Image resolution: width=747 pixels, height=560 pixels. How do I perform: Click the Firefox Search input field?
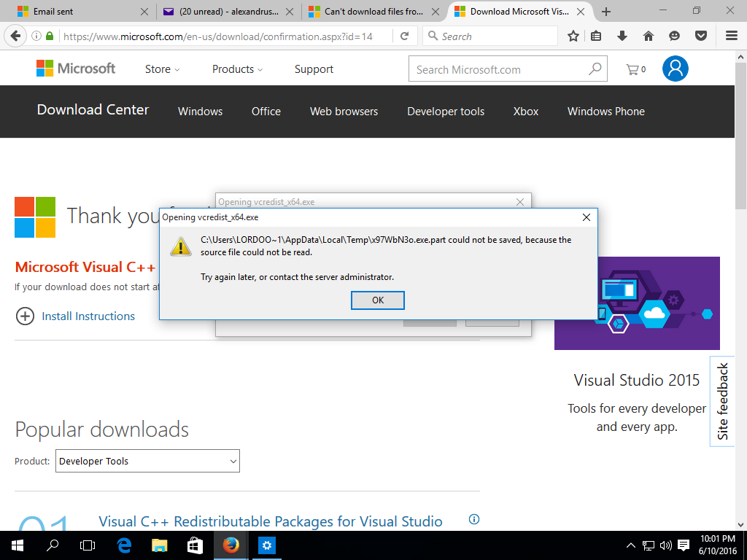(x=490, y=36)
